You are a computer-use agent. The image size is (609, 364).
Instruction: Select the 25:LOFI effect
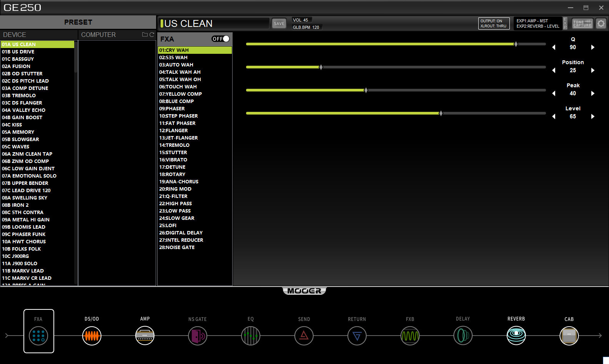195,226
